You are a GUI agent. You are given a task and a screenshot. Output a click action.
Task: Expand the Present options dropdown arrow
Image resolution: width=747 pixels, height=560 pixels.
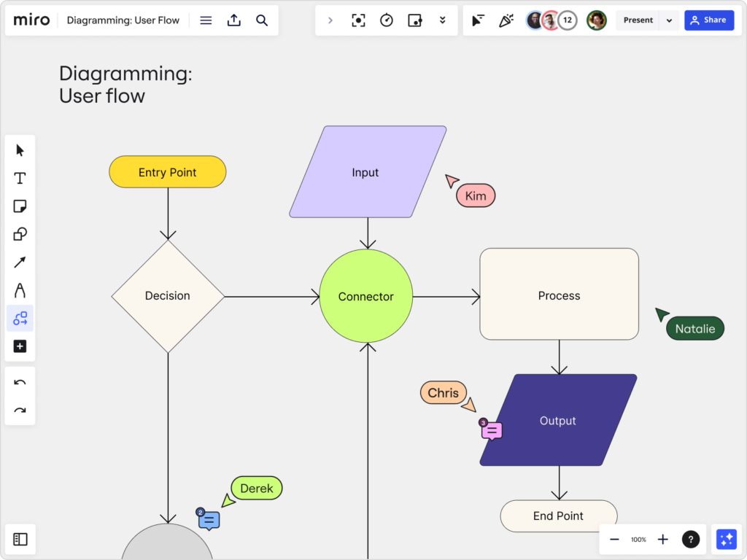(x=670, y=20)
